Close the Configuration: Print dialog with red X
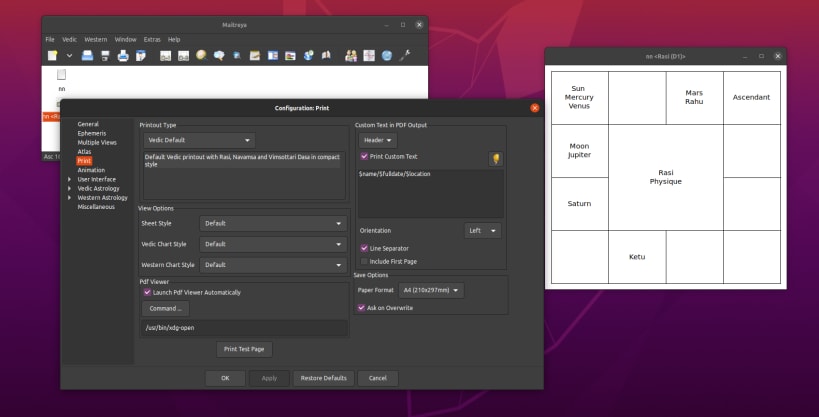819x417 pixels. click(x=534, y=108)
